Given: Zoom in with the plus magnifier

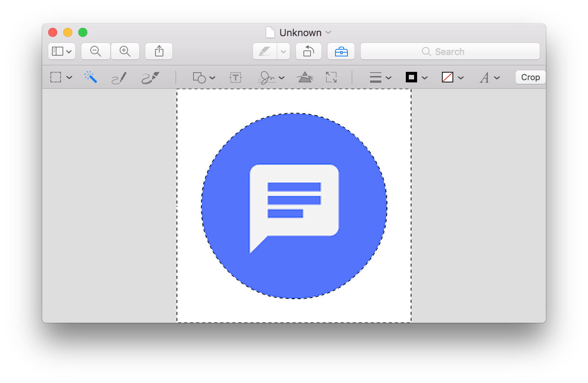Looking at the screenshot, I should tap(125, 51).
